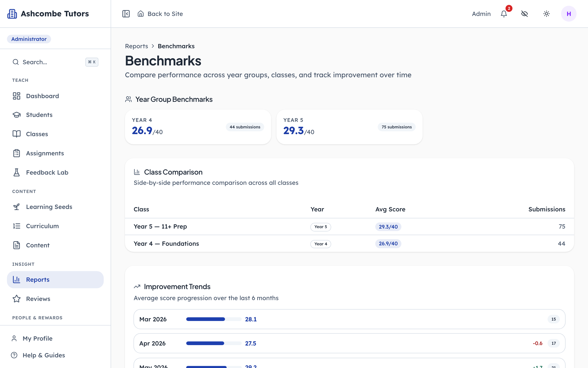Focus the sidebar Search field
This screenshot has height=368, width=588.
[x=55, y=62]
